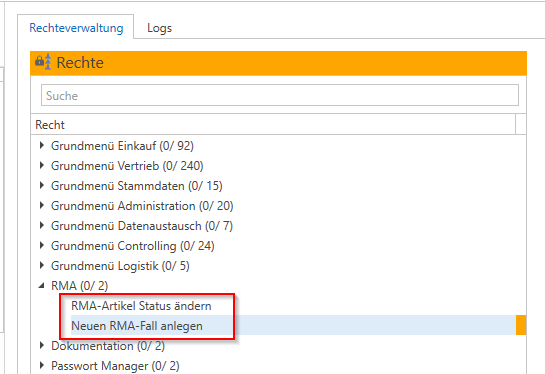Screen dimensions: 545x374
Task: Expand Grundmenü Stammdaten arrow
Action: pos(42,185)
